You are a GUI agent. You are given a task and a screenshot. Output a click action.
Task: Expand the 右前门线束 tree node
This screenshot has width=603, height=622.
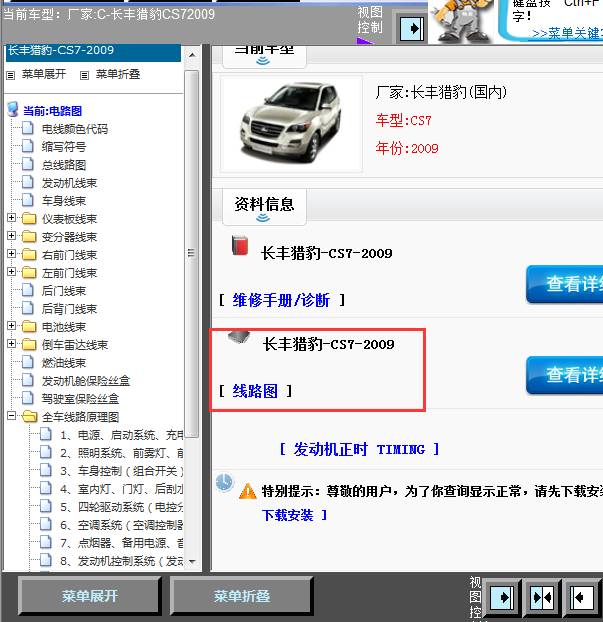(12, 253)
